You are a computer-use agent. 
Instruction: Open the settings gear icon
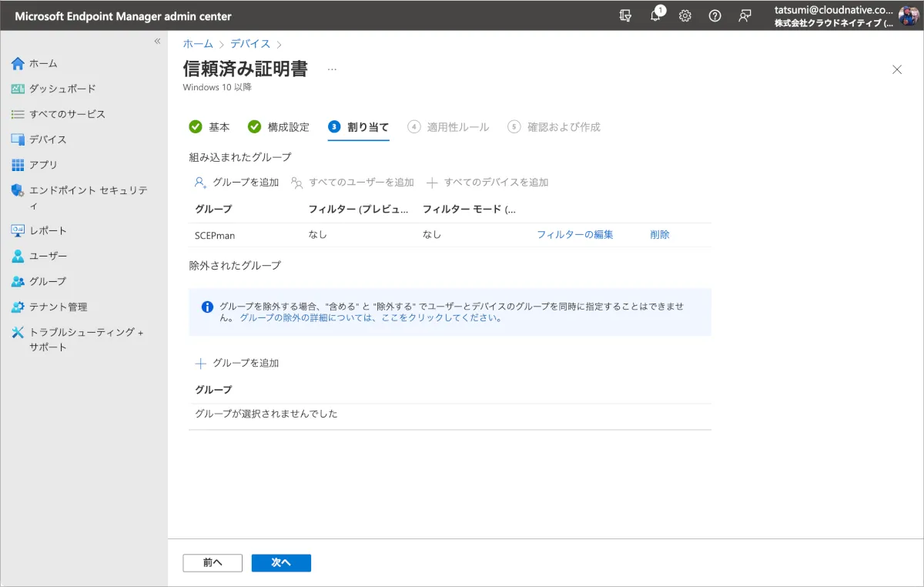[x=685, y=16]
